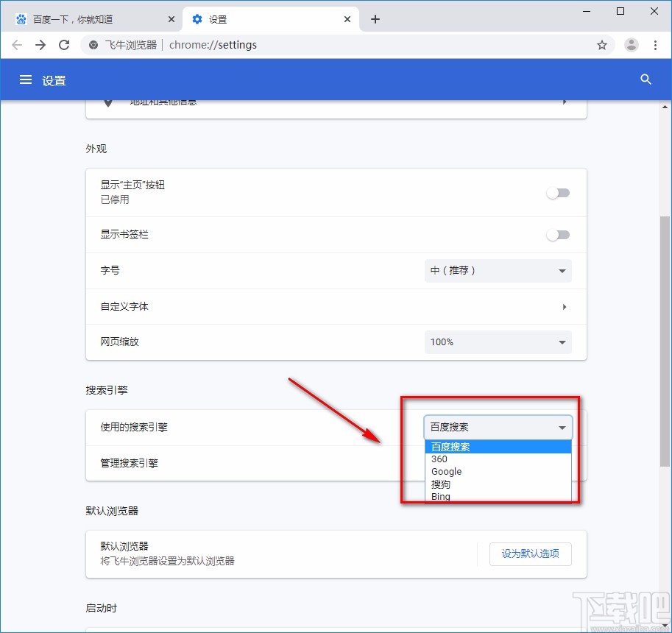Select Google from the search engine list
The width and height of the screenshot is (672, 633).
point(447,471)
